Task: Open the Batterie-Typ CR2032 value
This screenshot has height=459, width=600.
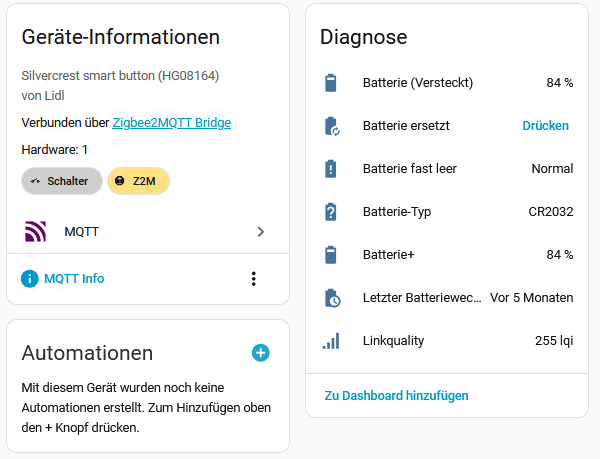Action: coord(550,212)
